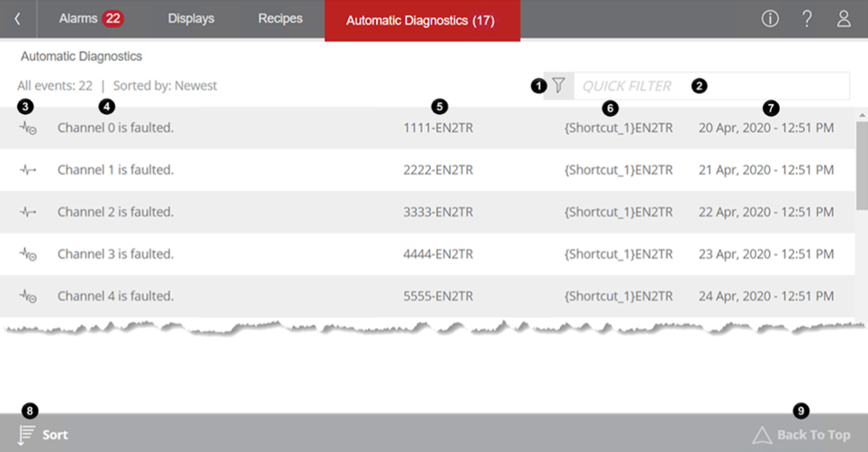
Task: Click diagnostic icon for Channel 3 row
Action: click(28, 254)
